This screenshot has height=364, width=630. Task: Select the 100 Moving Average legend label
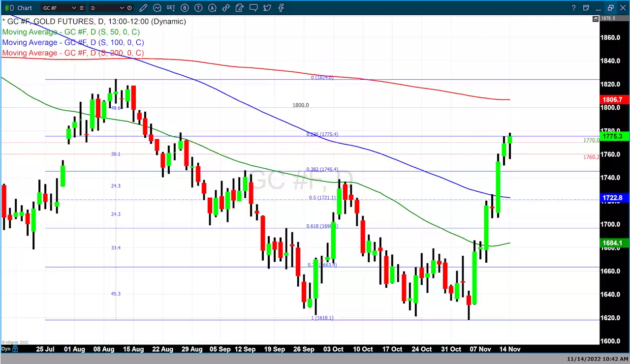pos(73,42)
